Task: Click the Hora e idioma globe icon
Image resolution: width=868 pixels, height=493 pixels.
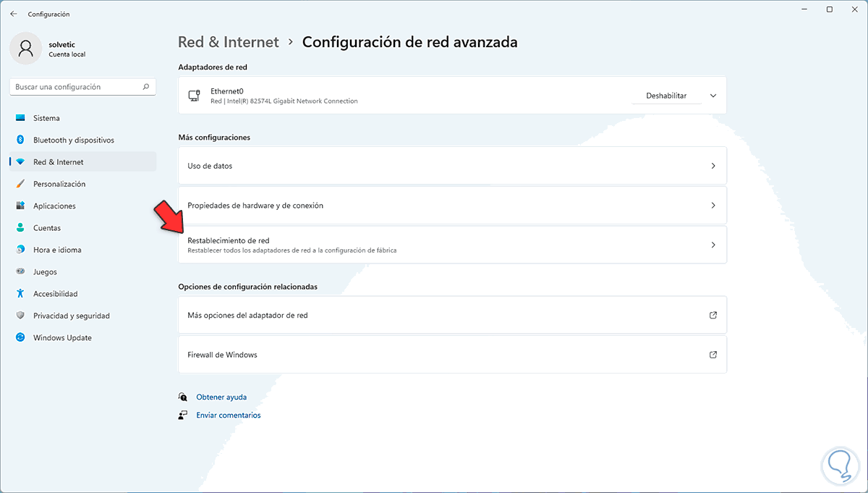Action: 20,250
